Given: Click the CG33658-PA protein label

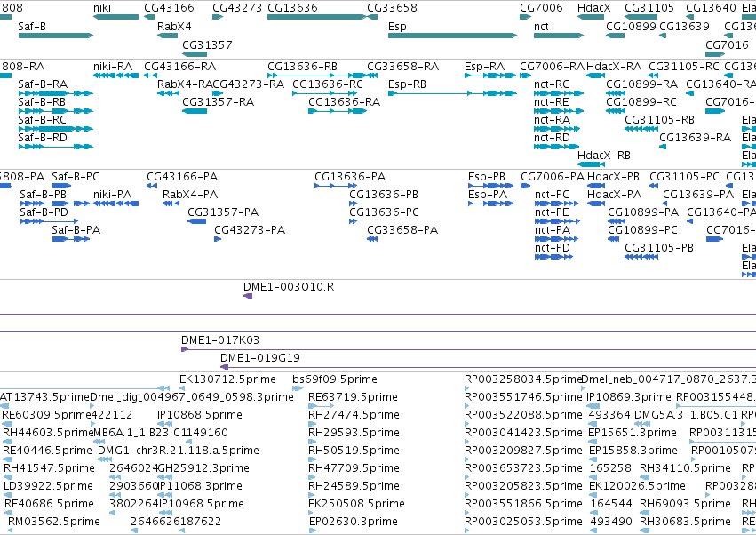Looking at the screenshot, I should pos(402,230).
